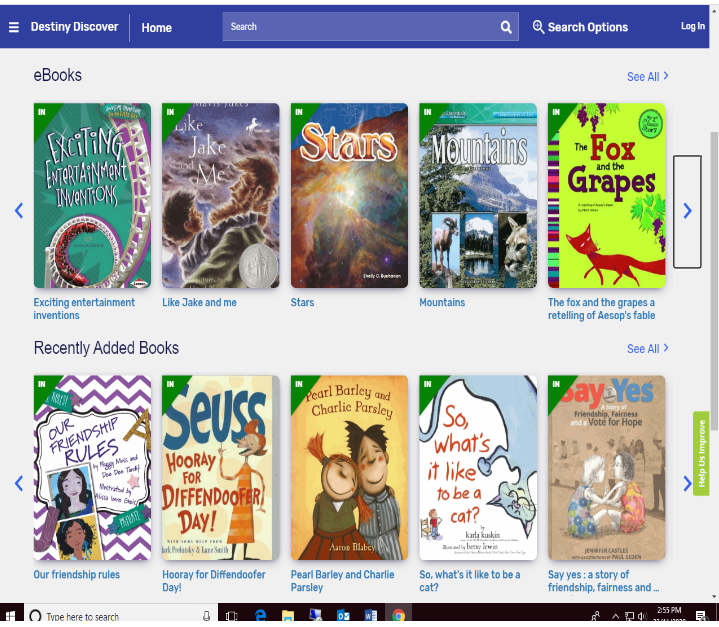Viewport: 719px width, 627px height.
Task: Click the Destiny Discover logo text
Action: click(x=74, y=27)
